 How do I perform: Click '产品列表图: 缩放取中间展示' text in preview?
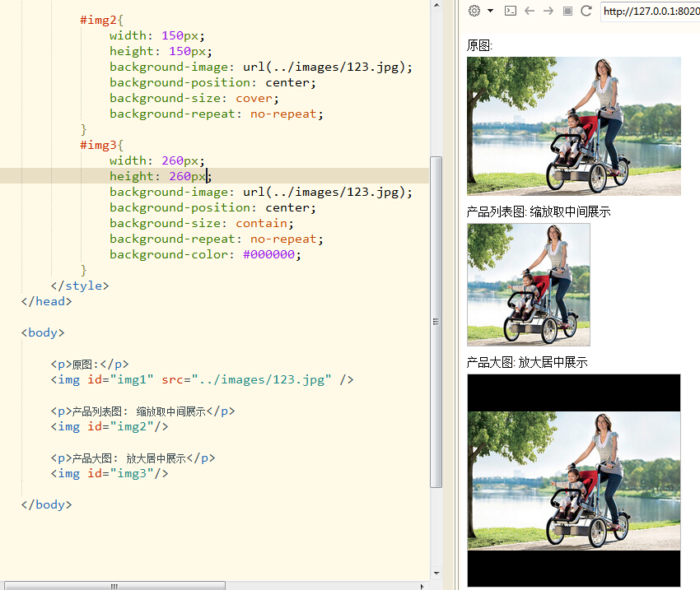click(539, 211)
